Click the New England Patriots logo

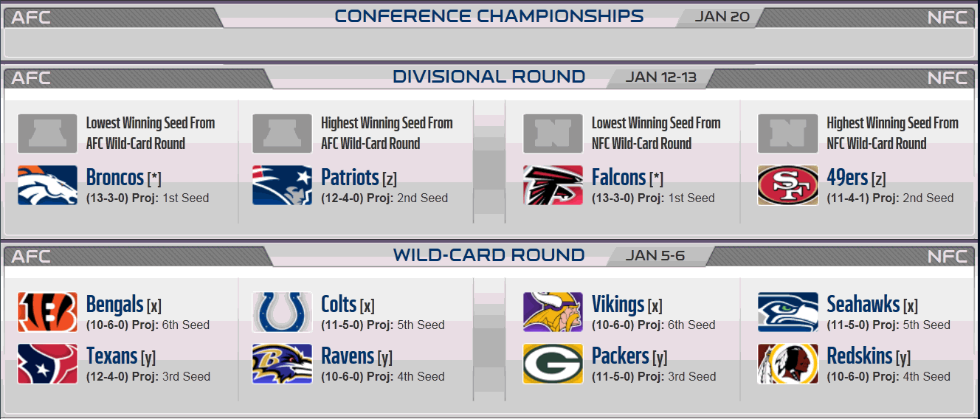click(282, 185)
